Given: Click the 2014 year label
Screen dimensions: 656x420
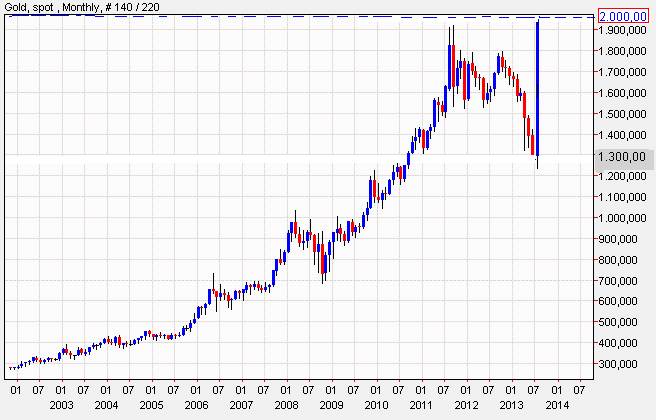Looking at the screenshot, I should [x=557, y=405].
